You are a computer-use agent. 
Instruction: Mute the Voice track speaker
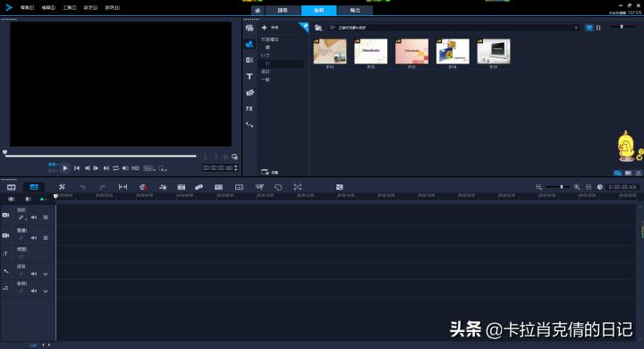click(x=34, y=273)
